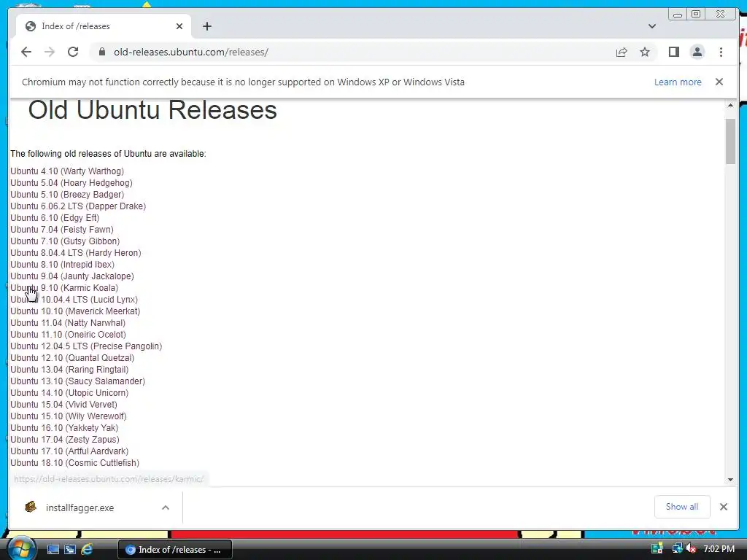Open Ubuntu 15.04 (Vivid Vervet)
747x560 pixels.
tap(64, 404)
